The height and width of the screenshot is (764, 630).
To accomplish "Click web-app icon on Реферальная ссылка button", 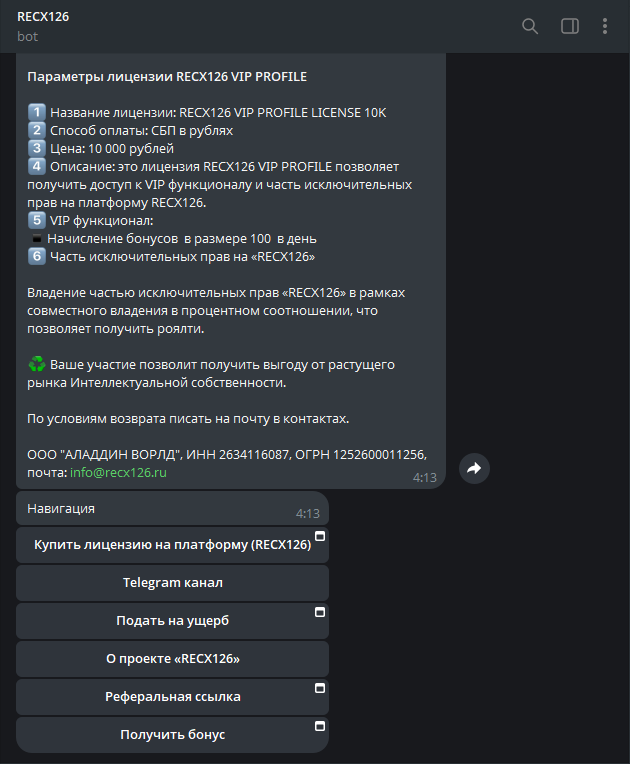I will (x=321, y=688).
